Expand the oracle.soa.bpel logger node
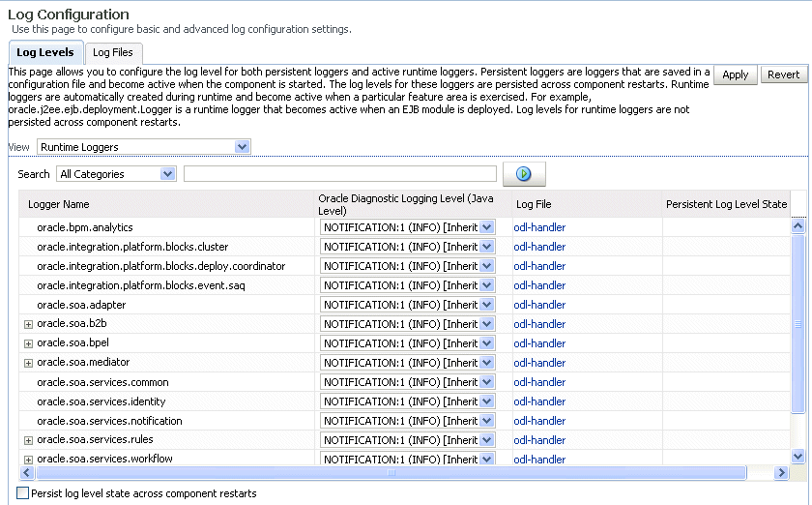 28,343
